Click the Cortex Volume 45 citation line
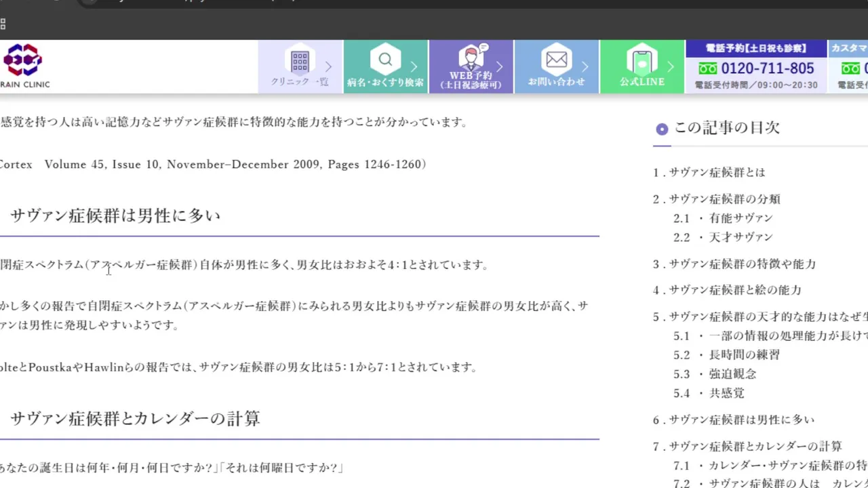 point(213,164)
